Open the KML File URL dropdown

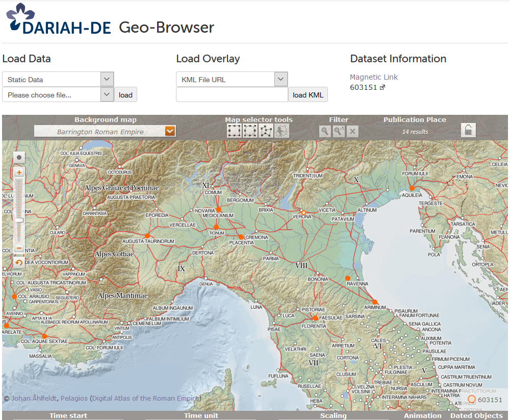(x=232, y=80)
